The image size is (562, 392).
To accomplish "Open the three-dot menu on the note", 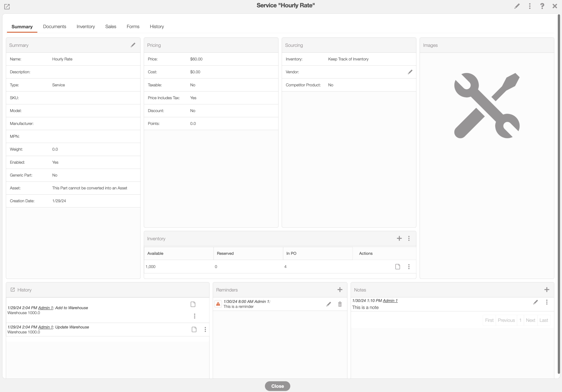I will pos(547,302).
